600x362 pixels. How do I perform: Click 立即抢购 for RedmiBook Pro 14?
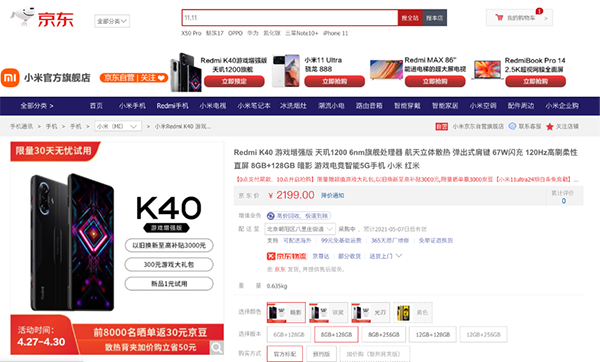click(x=535, y=81)
